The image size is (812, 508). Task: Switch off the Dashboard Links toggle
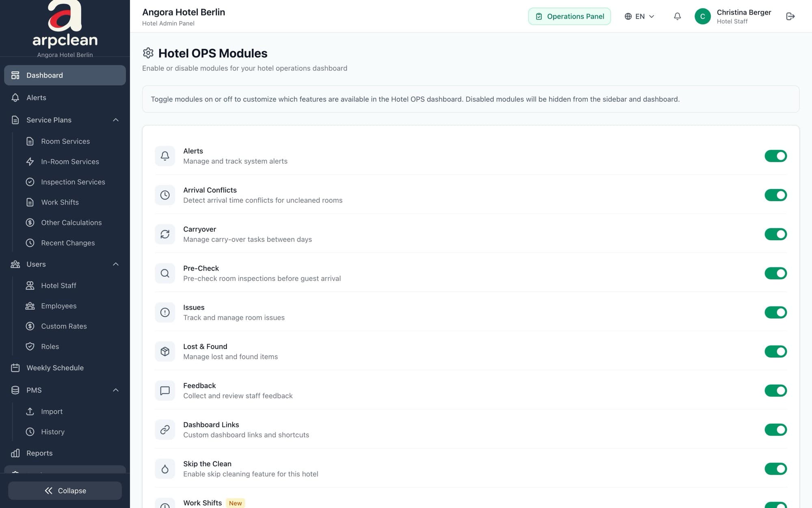pyautogui.click(x=775, y=430)
